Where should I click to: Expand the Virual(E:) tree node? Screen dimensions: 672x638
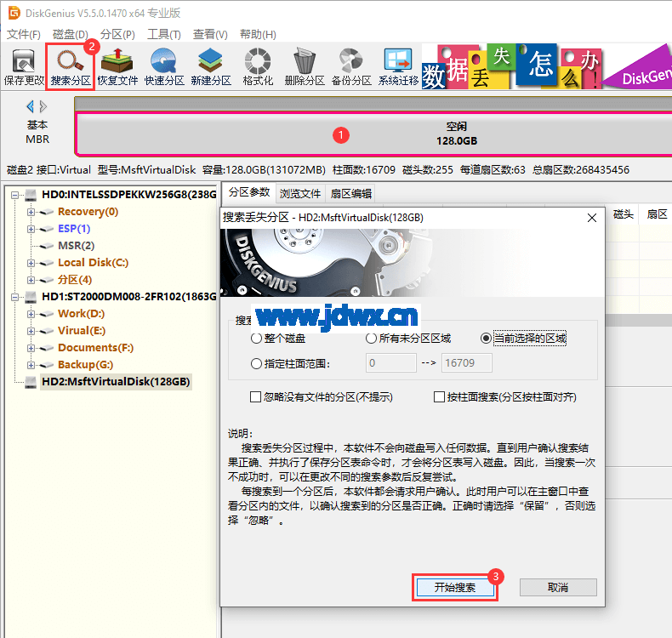click(31, 331)
